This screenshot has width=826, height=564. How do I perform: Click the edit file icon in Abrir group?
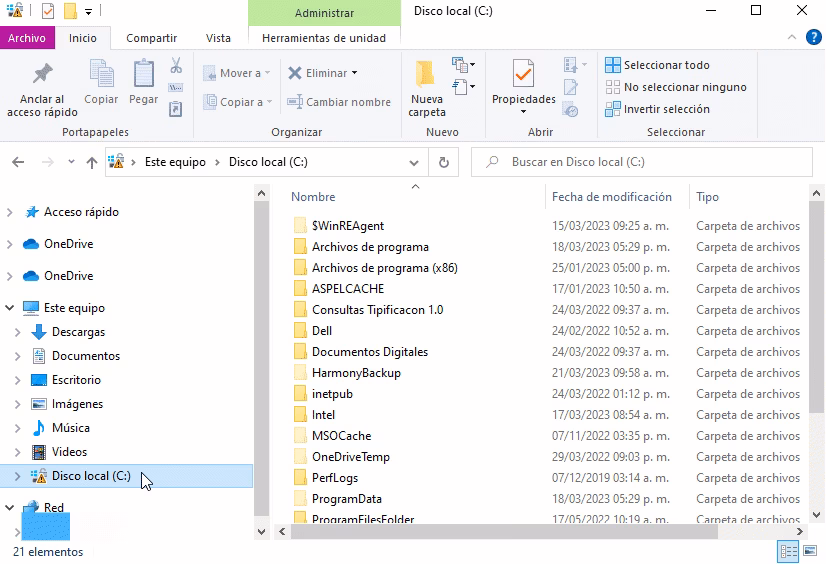[571, 87]
